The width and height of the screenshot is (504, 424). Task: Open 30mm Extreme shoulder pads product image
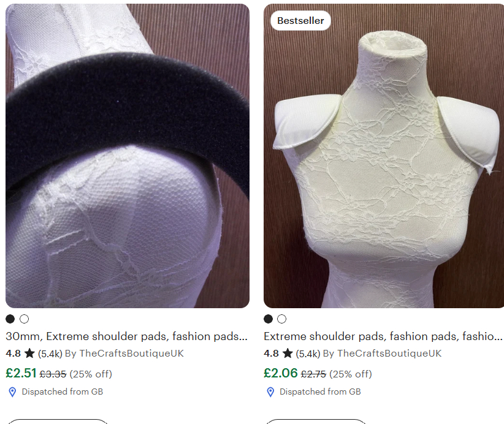(128, 156)
